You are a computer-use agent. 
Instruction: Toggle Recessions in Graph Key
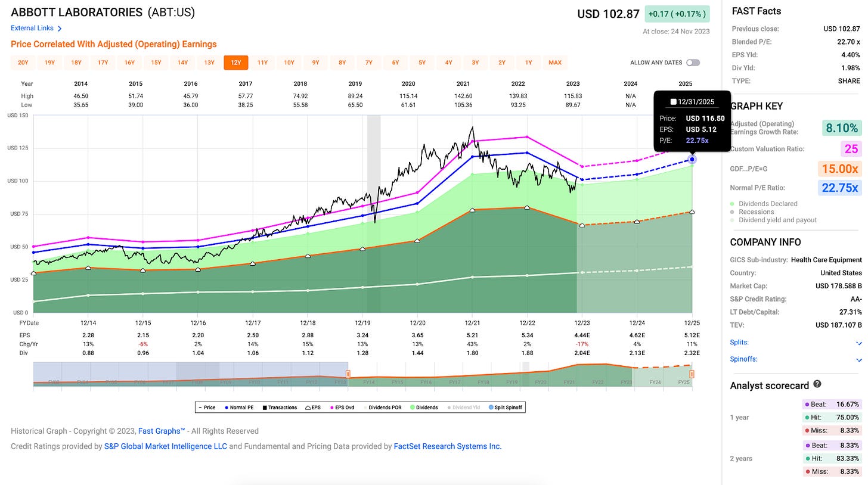[752, 212]
